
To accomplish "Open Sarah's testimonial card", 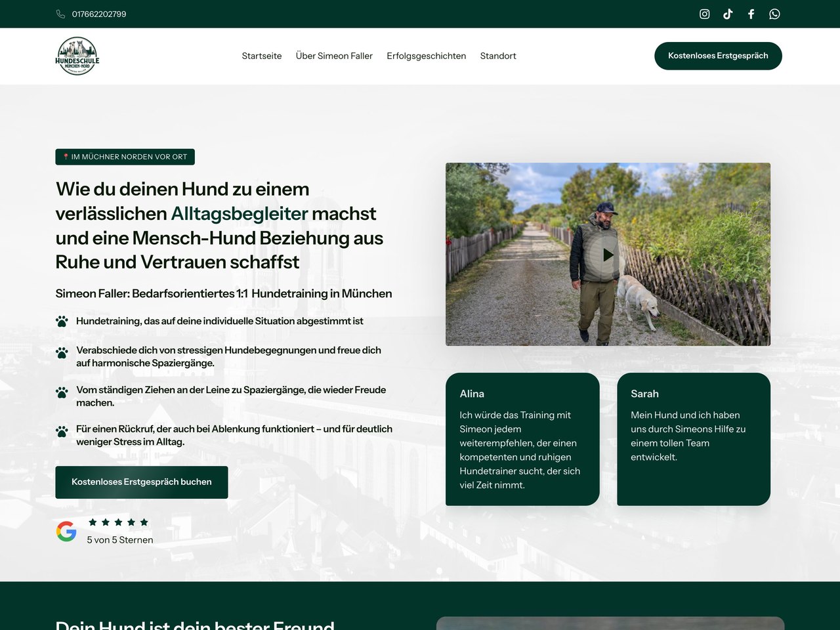I will tap(694, 439).
